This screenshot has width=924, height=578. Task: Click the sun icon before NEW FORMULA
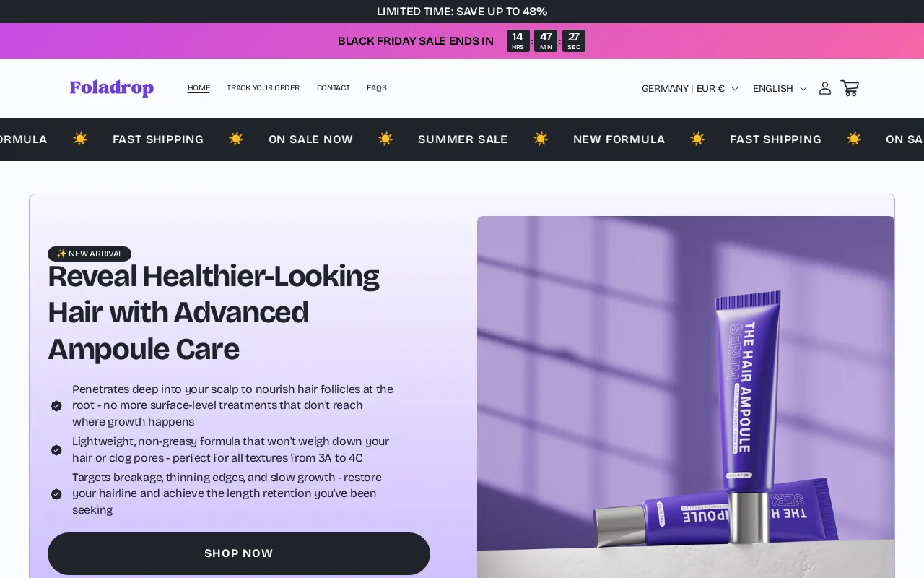tap(541, 139)
